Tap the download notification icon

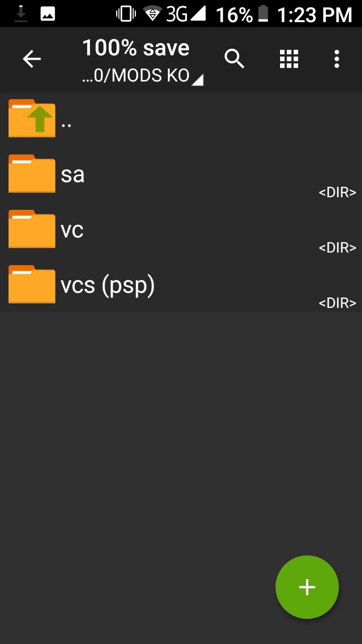(x=21, y=14)
